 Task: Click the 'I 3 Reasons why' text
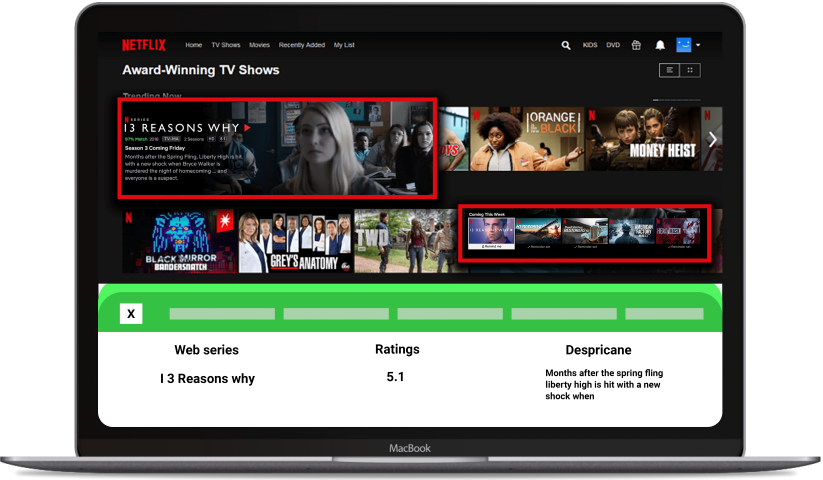[207, 379]
